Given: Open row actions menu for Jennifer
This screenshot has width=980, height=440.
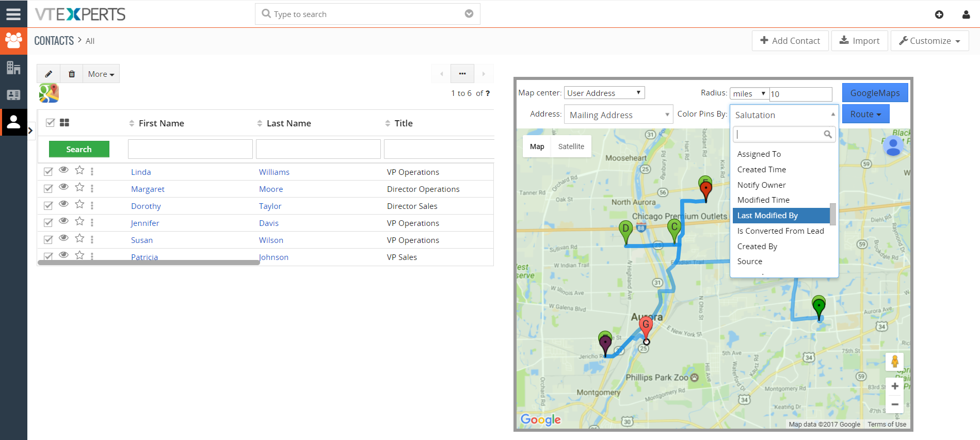Looking at the screenshot, I should pos(92,222).
